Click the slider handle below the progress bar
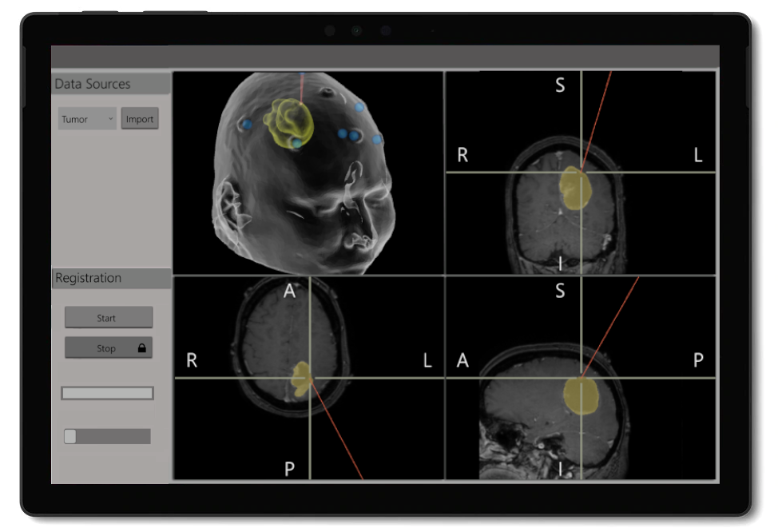Viewport: 778px width, 532px height. [x=70, y=436]
